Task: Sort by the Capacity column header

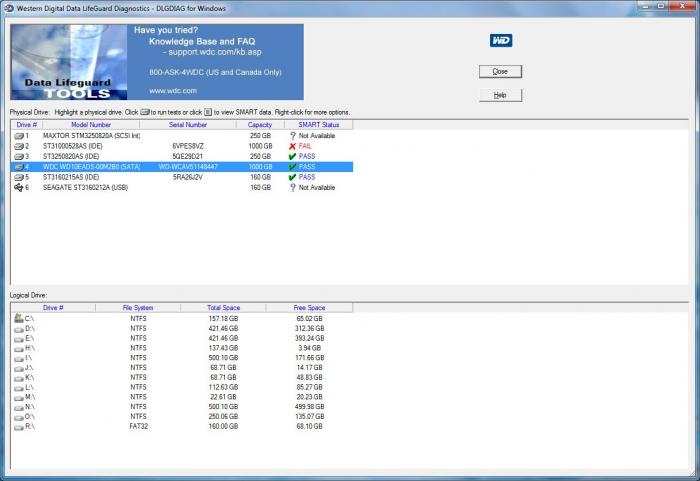Action: [260, 125]
